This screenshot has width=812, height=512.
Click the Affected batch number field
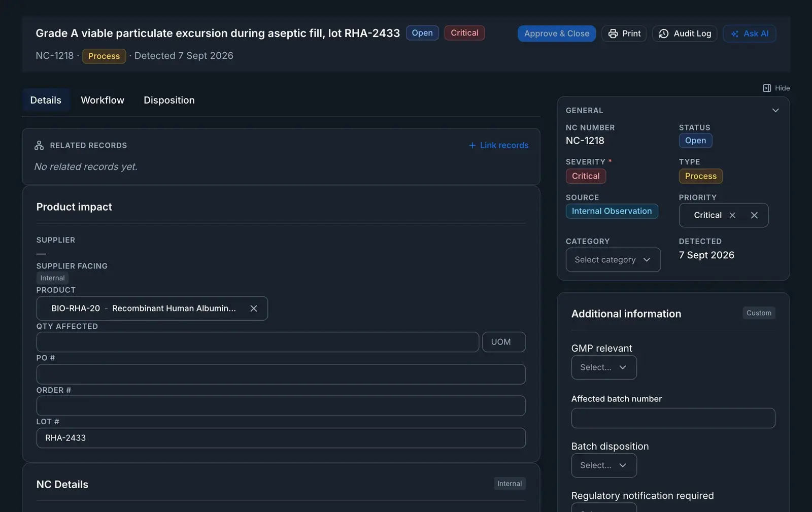[673, 418]
